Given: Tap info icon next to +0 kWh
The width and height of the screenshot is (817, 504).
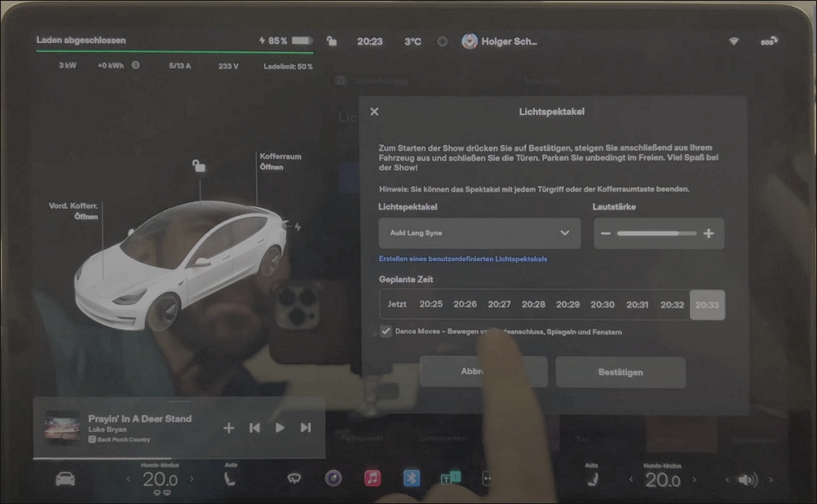Looking at the screenshot, I should 135,65.
